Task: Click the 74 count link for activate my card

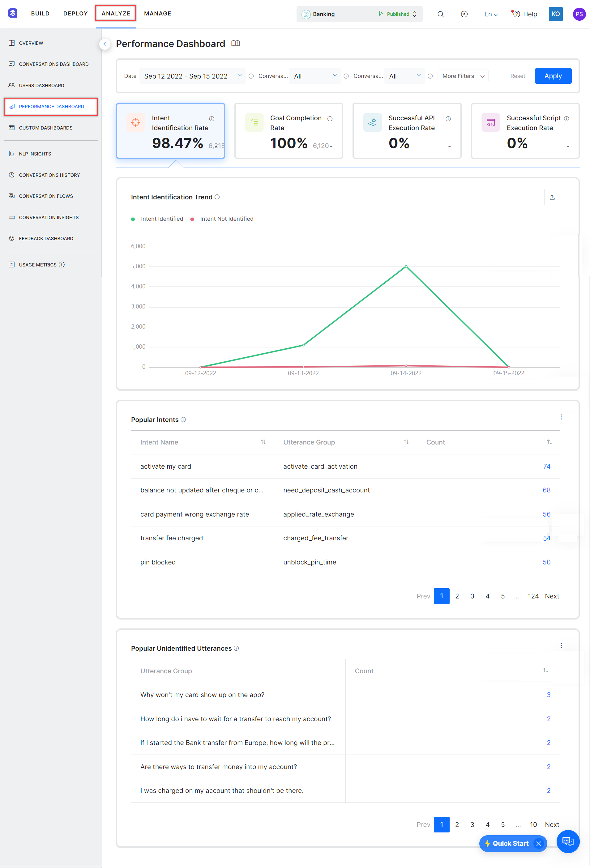Action: click(x=546, y=466)
